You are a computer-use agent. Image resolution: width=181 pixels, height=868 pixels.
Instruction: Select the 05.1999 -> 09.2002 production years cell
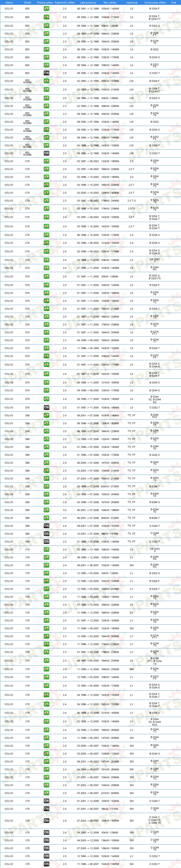click(88, 251)
